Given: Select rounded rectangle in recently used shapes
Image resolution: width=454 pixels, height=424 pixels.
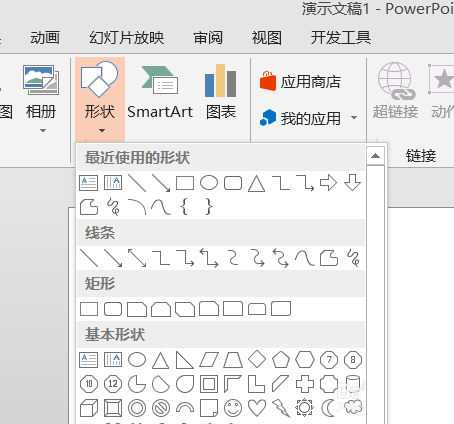Looking at the screenshot, I should pos(233,183).
